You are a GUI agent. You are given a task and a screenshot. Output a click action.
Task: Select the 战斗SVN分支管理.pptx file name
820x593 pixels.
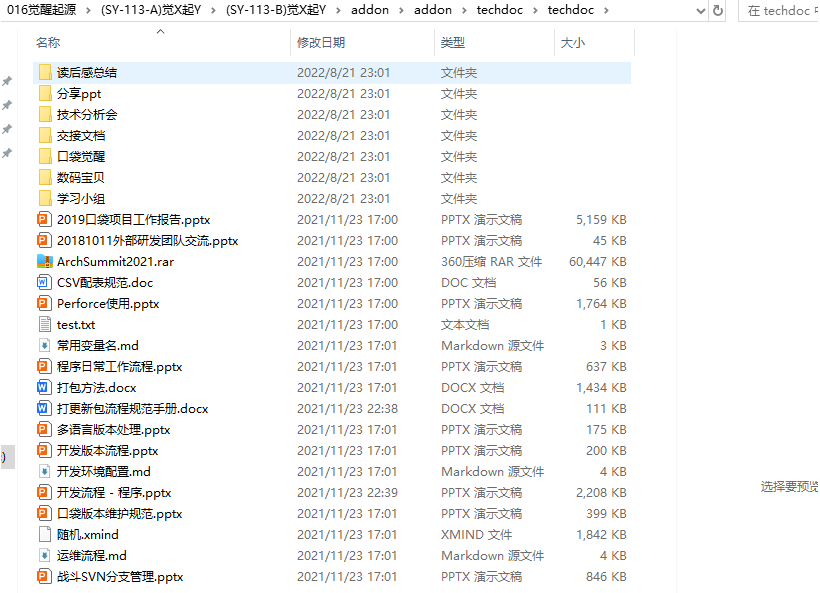[120, 576]
